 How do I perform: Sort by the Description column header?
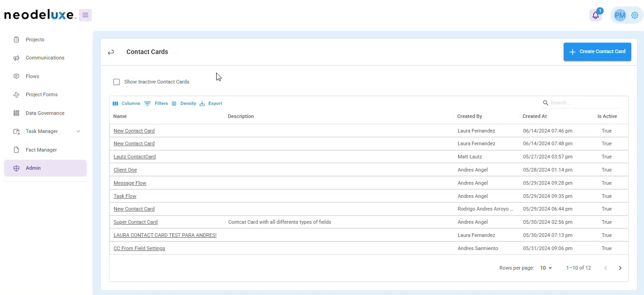point(241,116)
